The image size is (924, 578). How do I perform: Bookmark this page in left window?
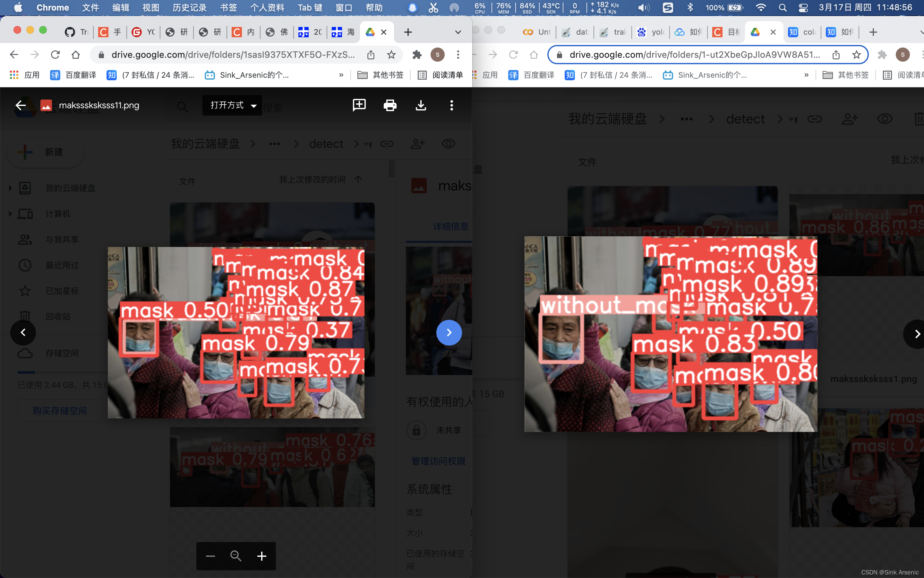click(x=391, y=55)
